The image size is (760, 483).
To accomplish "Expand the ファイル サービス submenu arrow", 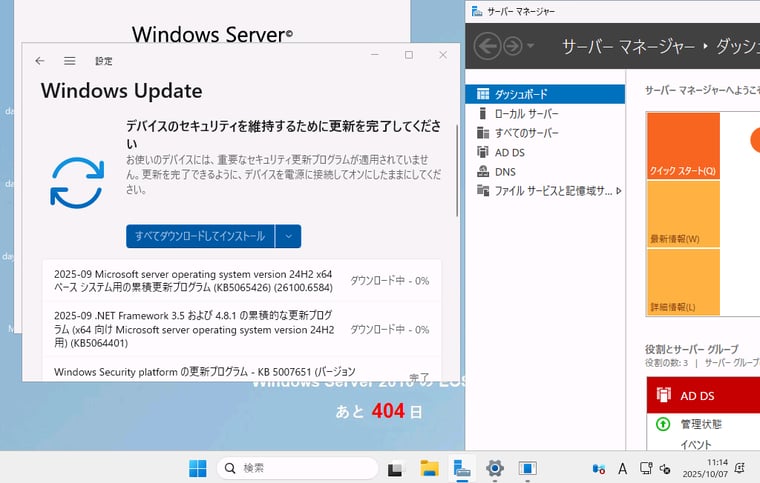I will coord(619,191).
